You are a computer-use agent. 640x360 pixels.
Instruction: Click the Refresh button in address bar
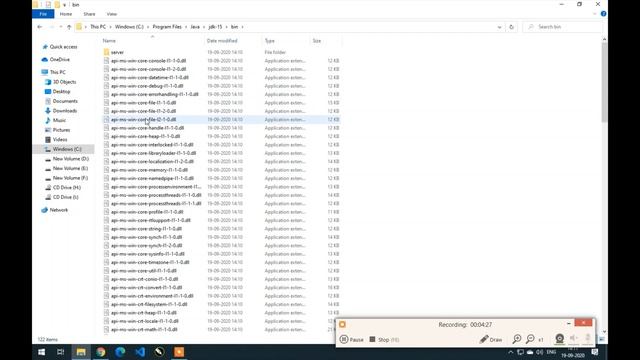511,27
